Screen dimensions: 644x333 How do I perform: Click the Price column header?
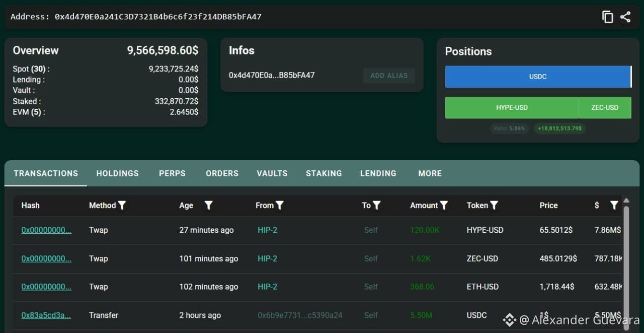tap(548, 206)
